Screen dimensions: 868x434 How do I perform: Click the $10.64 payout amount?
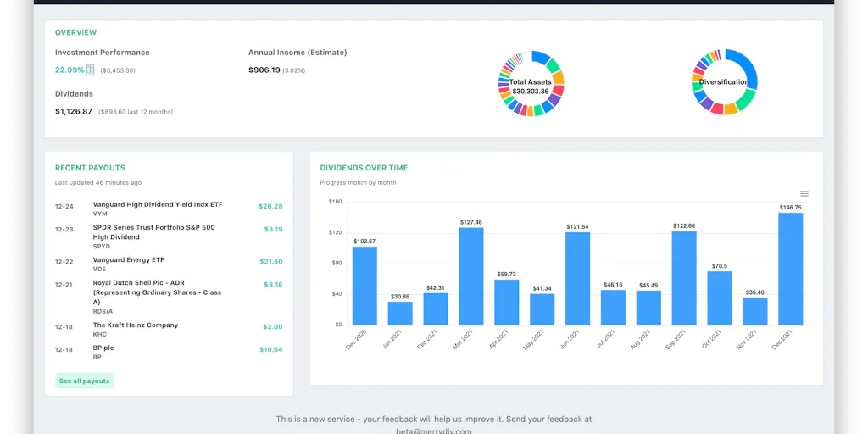coord(271,349)
